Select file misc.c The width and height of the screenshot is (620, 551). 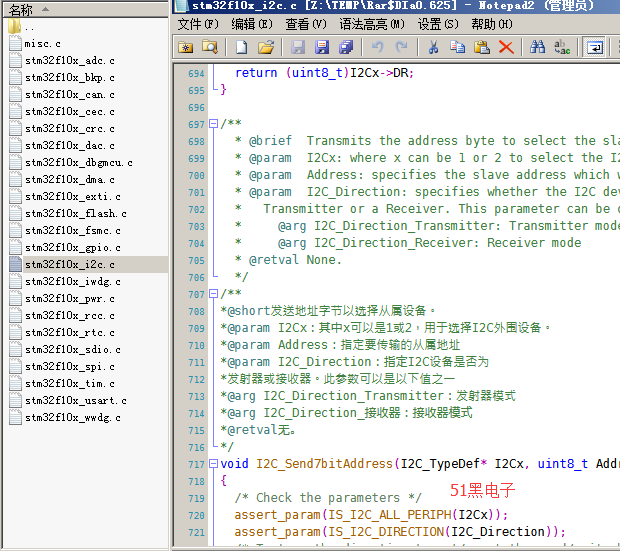pos(42,44)
